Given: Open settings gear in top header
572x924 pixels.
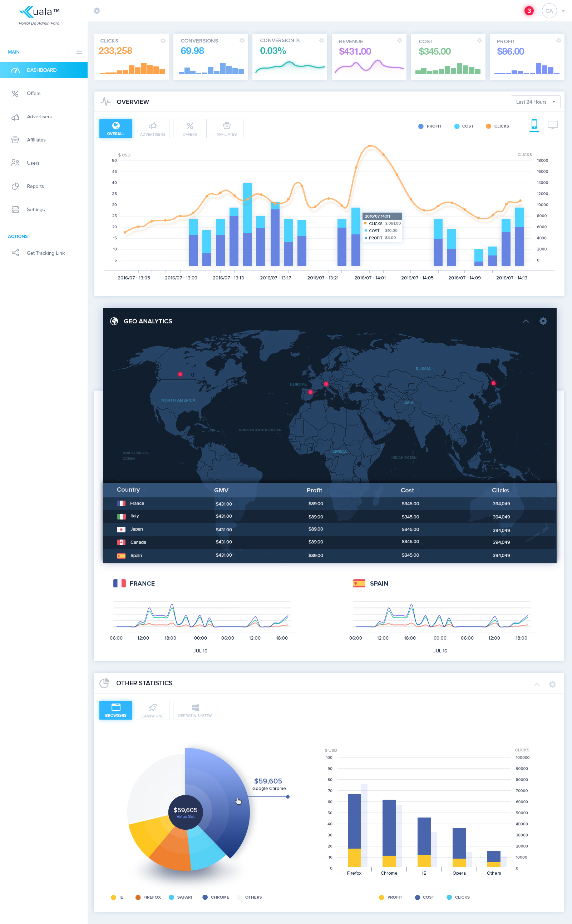Looking at the screenshot, I should click(97, 11).
